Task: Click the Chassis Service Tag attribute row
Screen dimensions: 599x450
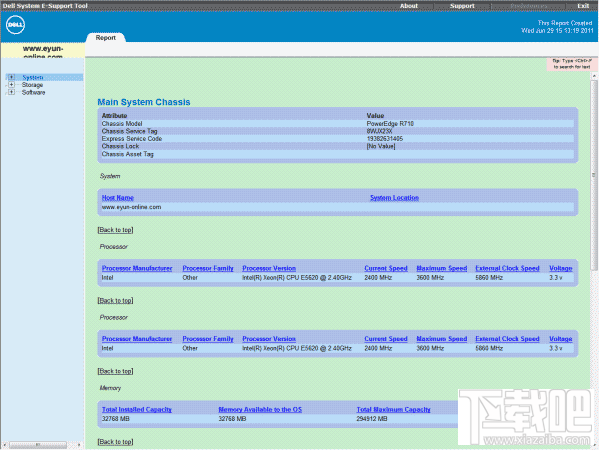Action: 337,131
